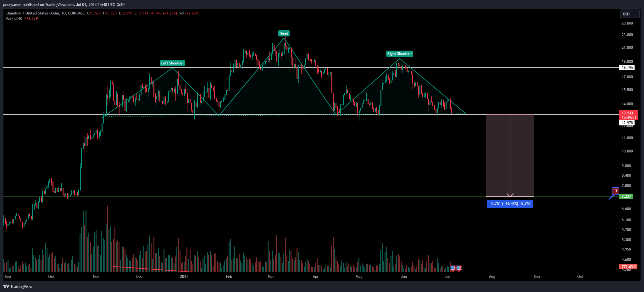This screenshot has width=644, height=292.
Task: Select the 'Right Shoulder' pattern label
Action: point(400,54)
